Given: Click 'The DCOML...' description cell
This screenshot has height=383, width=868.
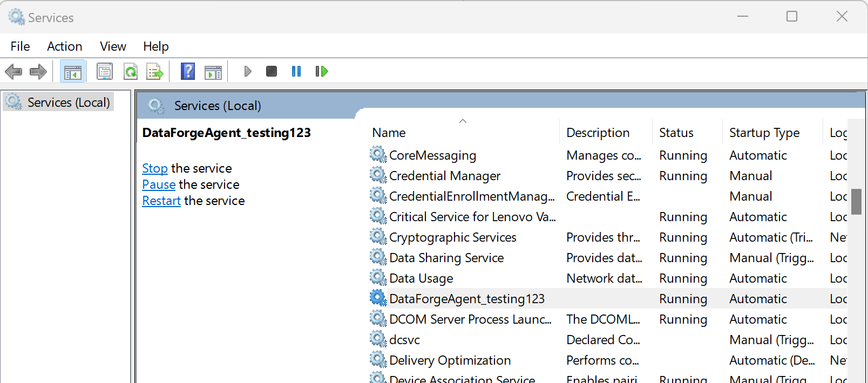Looking at the screenshot, I should pos(603,319).
